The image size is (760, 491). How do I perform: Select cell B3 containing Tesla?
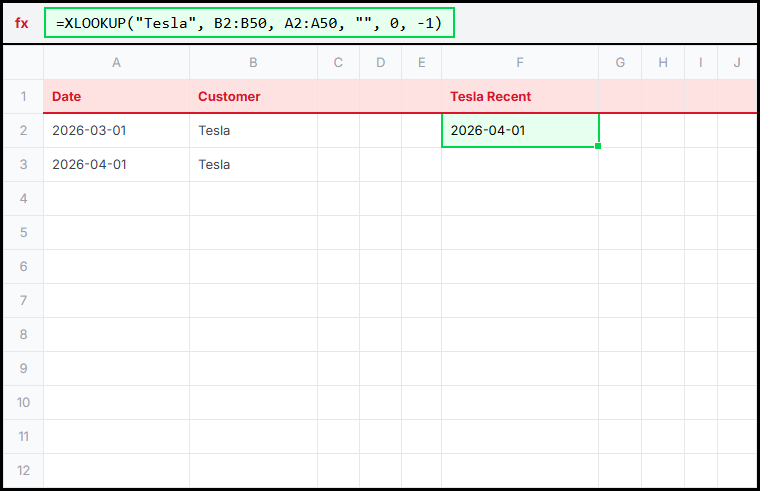pyautogui.click(x=253, y=164)
